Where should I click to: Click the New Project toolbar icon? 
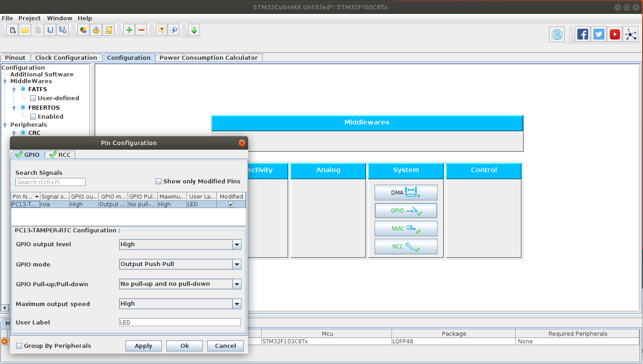click(13, 31)
